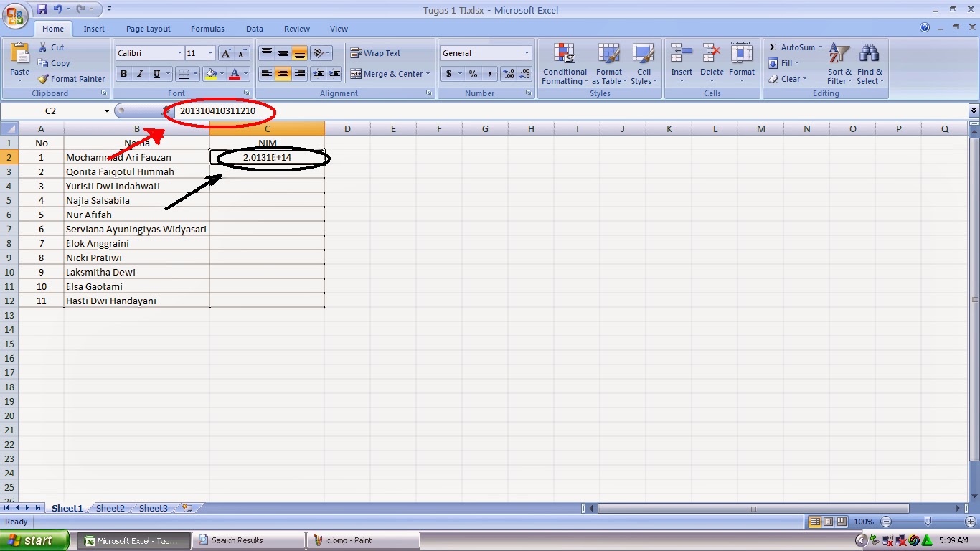Click the Sort & Filter command

[x=838, y=64]
